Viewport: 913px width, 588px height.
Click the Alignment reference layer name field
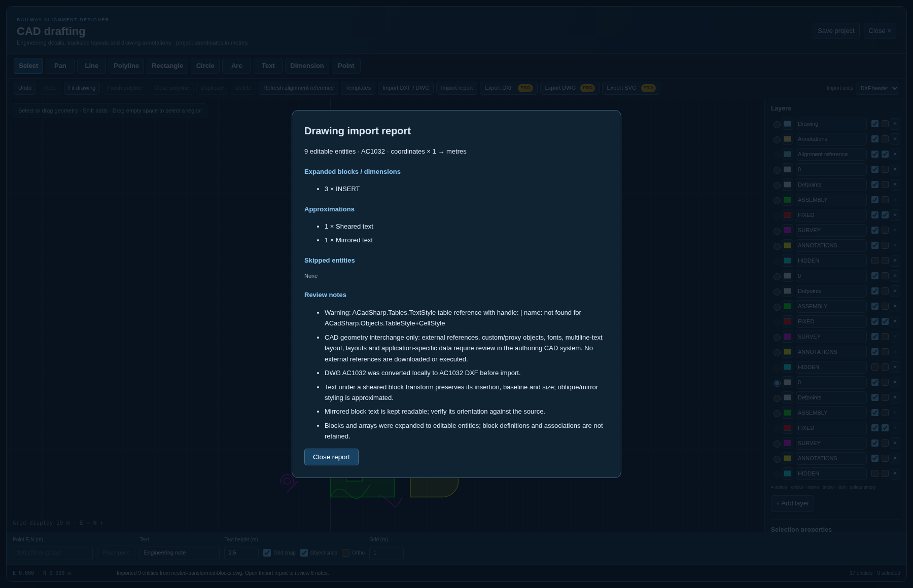[x=831, y=154]
